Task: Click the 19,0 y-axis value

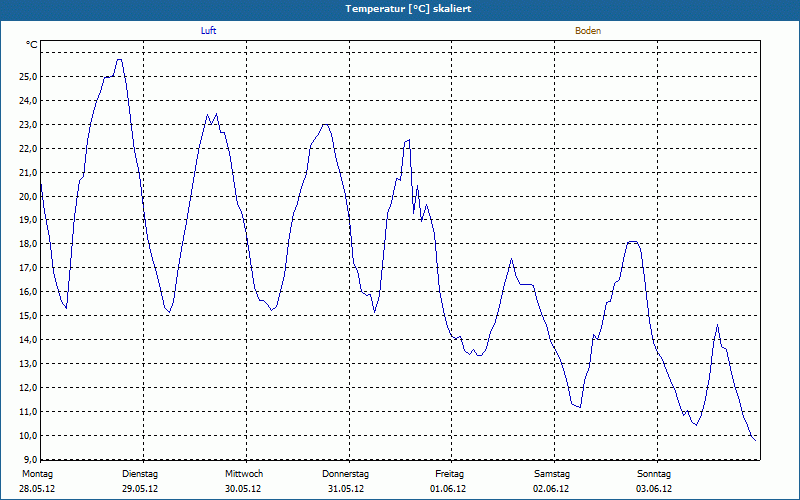Action: (x=29, y=220)
